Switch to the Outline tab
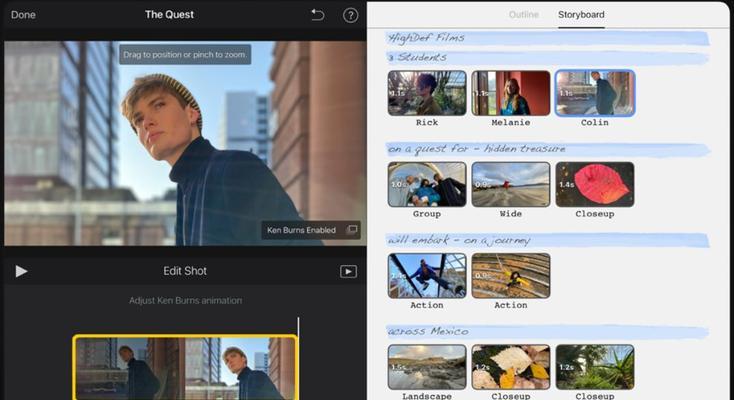Image resolution: width=734 pixels, height=400 pixels. click(x=523, y=15)
